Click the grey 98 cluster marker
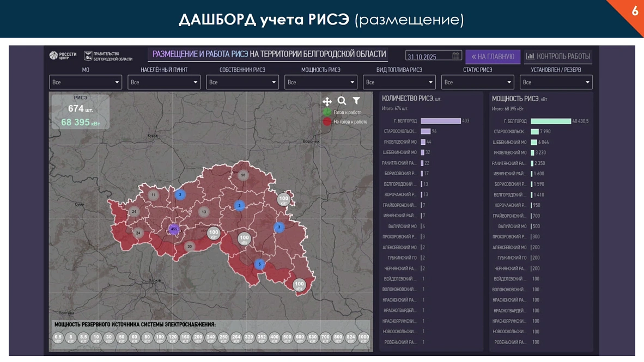This screenshot has width=644, height=362. pyautogui.click(x=243, y=175)
